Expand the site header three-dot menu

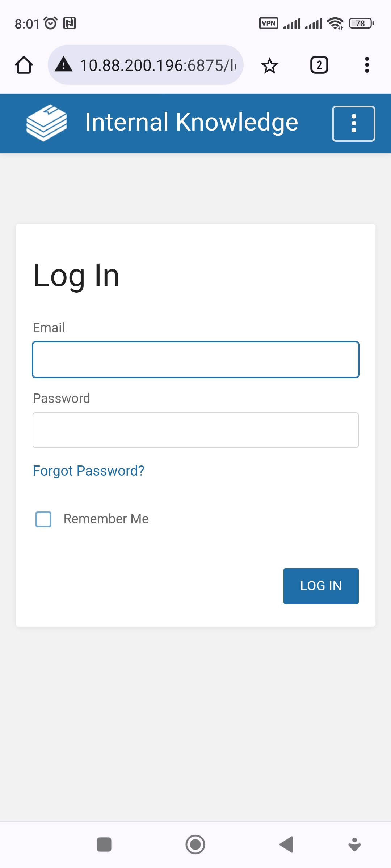(x=353, y=124)
